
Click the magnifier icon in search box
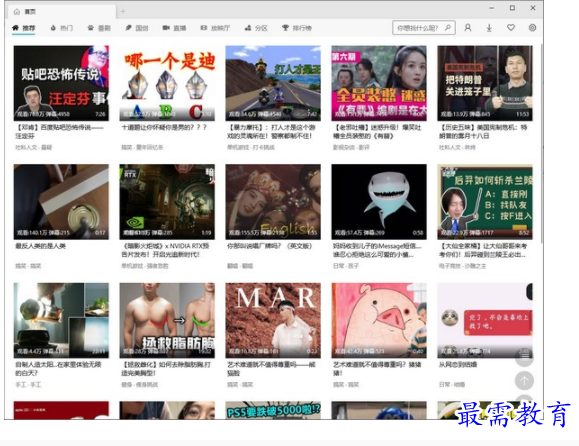pos(448,28)
